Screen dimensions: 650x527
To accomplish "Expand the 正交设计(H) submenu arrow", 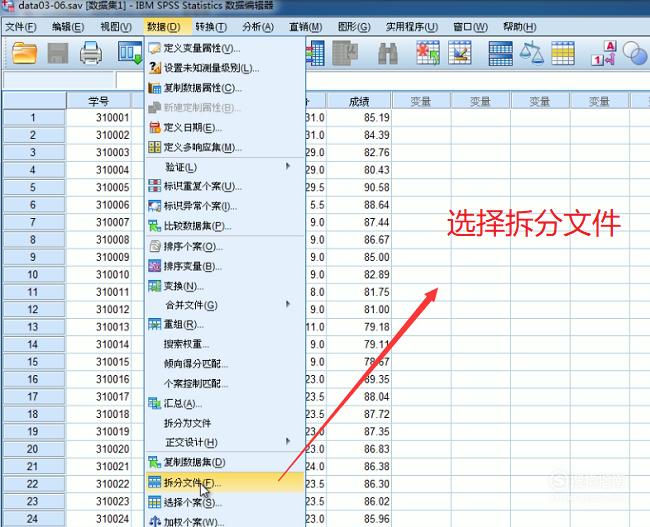I will (288, 442).
